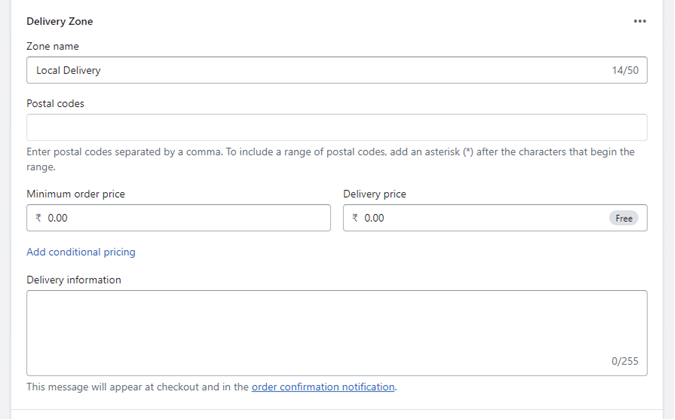Click the Delivery price label

click(374, 194)
